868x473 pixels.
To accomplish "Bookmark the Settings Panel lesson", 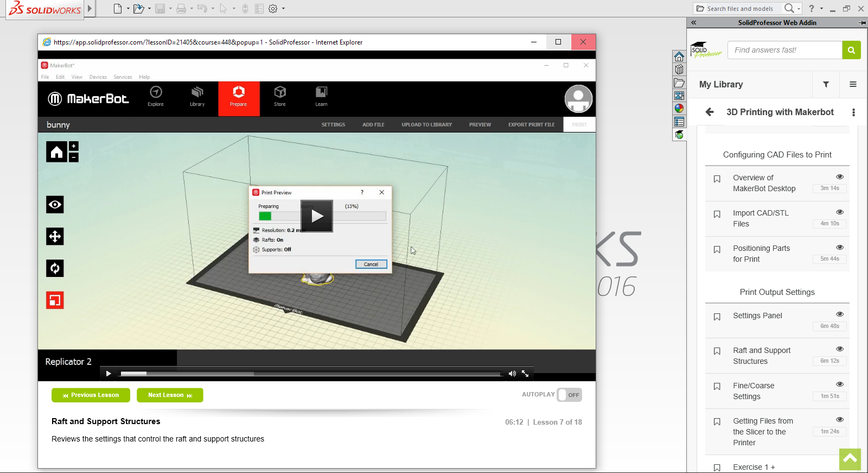I will coord(717,317).
